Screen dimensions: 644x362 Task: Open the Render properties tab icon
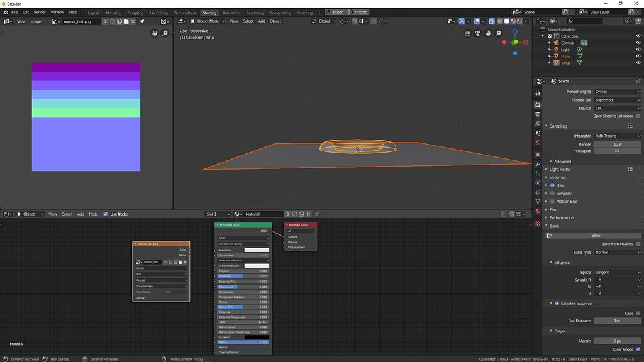click(538, 105)
